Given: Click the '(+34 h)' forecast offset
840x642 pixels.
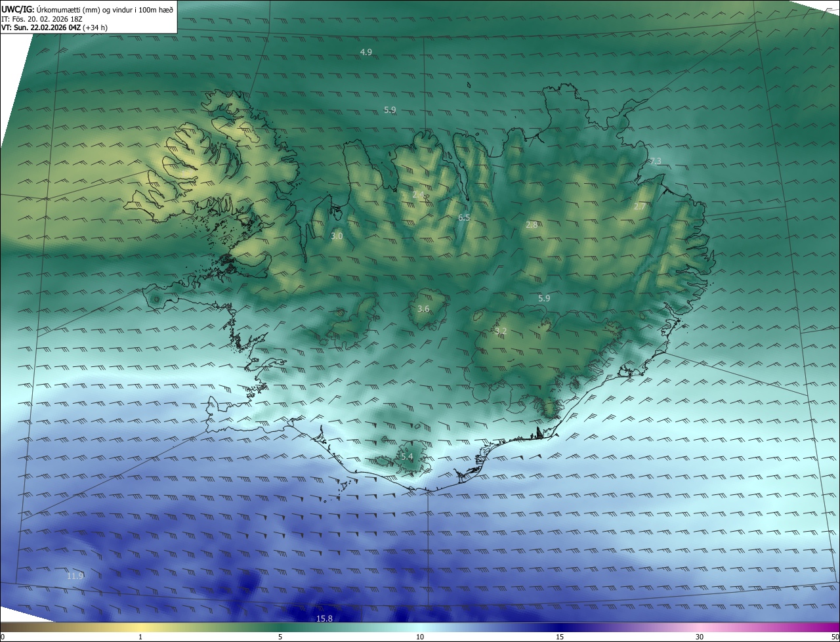Looking at the screenshot, I should click(95, 28).
